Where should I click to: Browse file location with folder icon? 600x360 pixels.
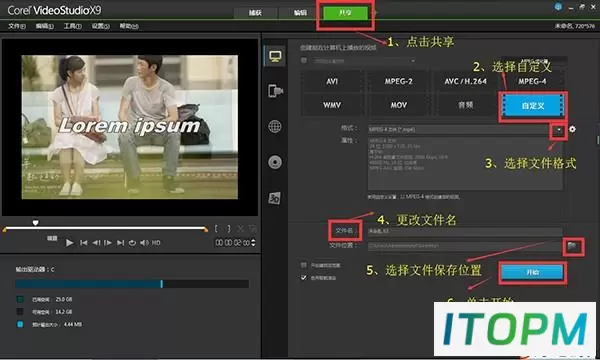pyautogui.click(x=572, y=246)
